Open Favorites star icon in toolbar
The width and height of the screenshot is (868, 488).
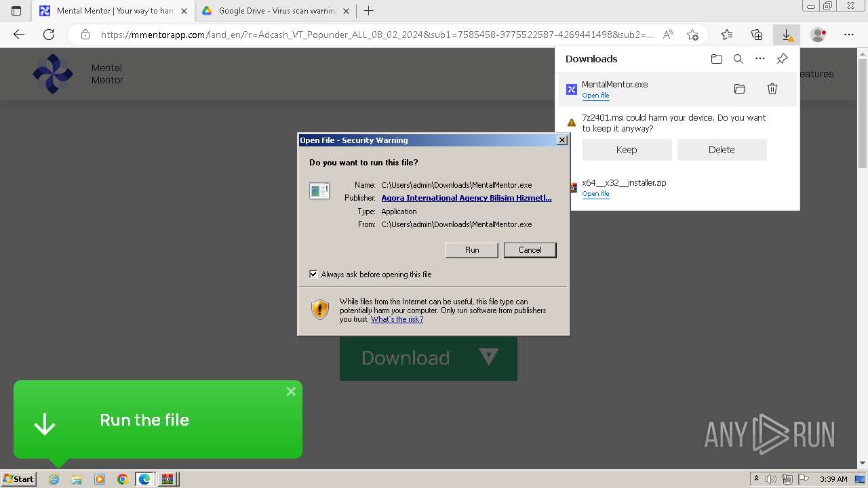click(727, 35)
